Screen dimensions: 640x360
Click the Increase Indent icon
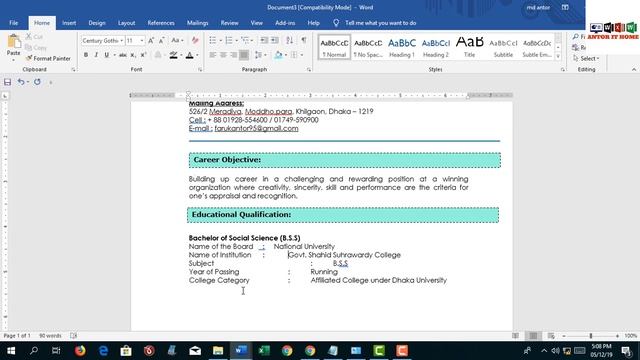(x=275, y=40)
